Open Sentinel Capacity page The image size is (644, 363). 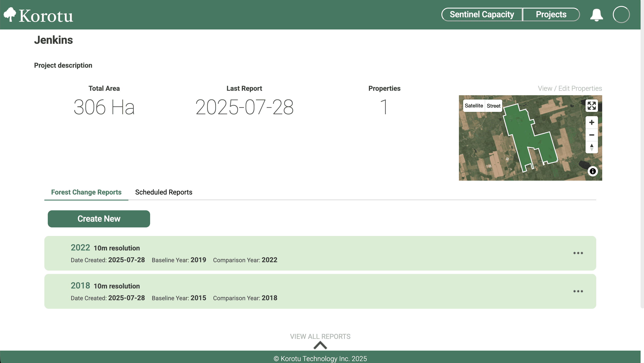[x=482, y=15]
